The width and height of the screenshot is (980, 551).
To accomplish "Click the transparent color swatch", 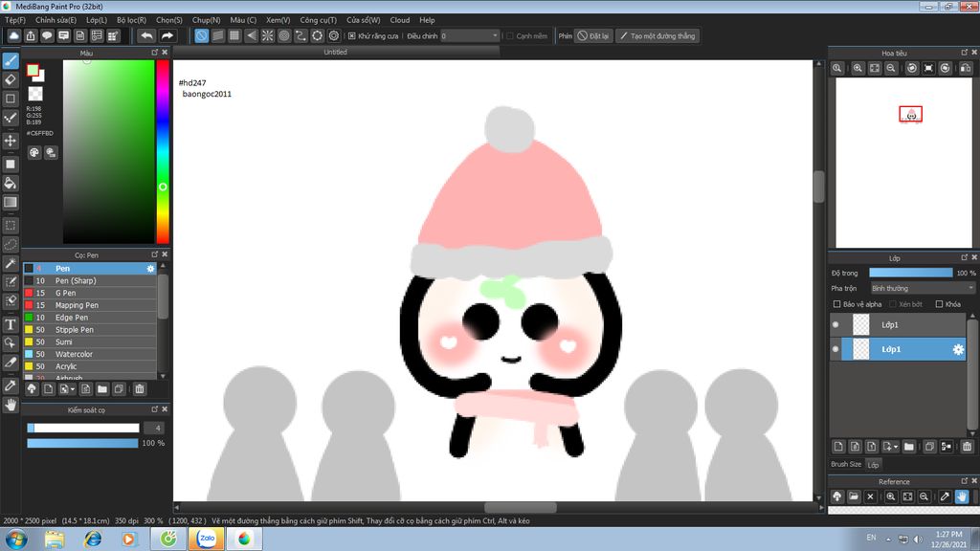I will click(35, 94).
